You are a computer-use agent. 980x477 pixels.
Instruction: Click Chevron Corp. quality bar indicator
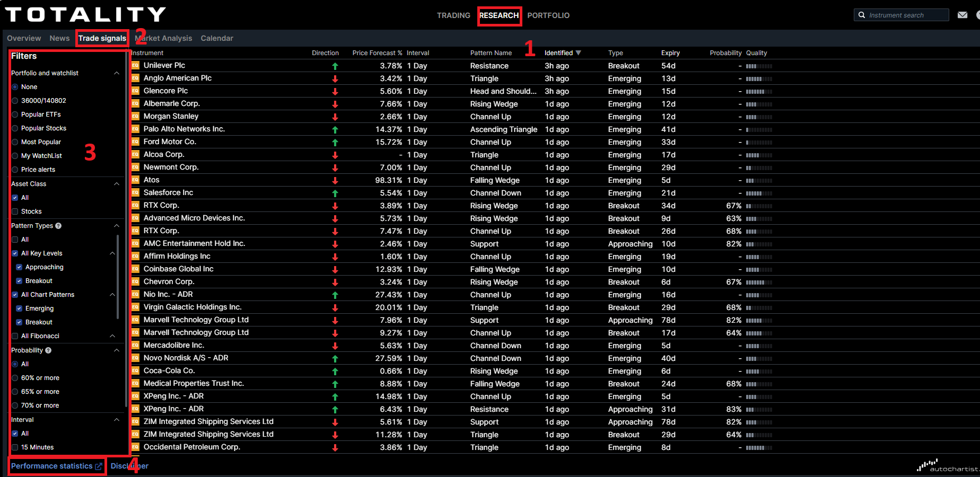(759, 282)
